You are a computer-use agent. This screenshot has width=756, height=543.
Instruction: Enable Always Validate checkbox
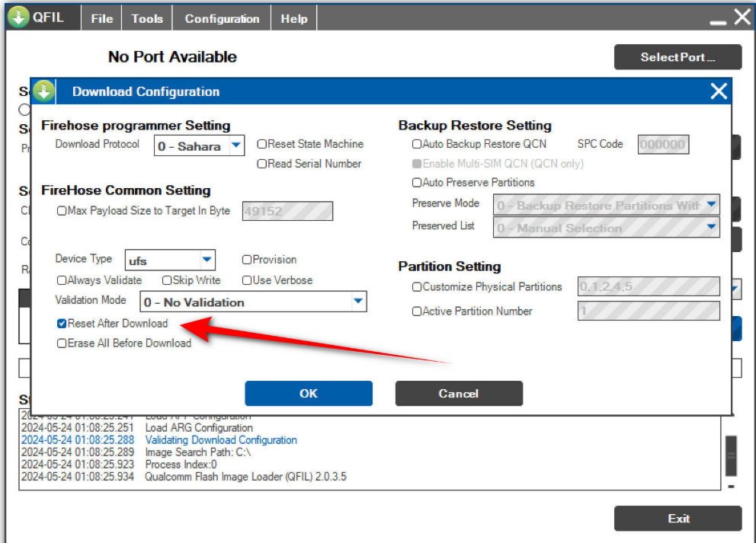[x=62, y=280]
